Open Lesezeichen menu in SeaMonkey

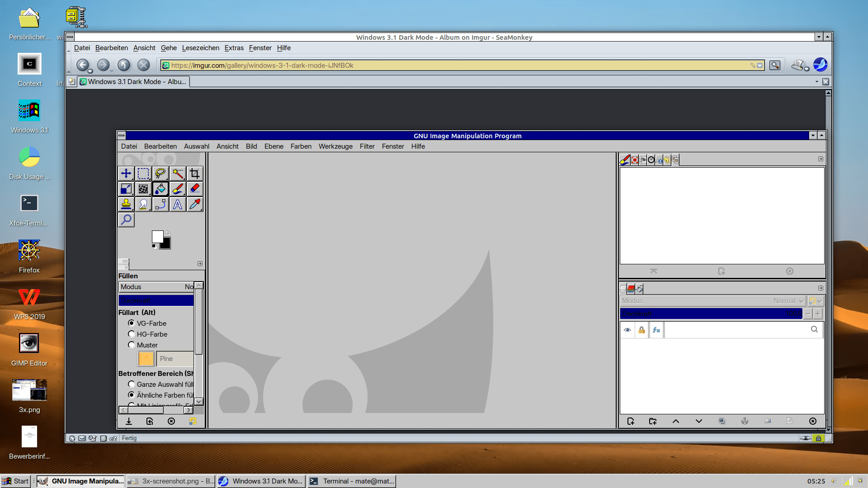[x=201, y=48]
